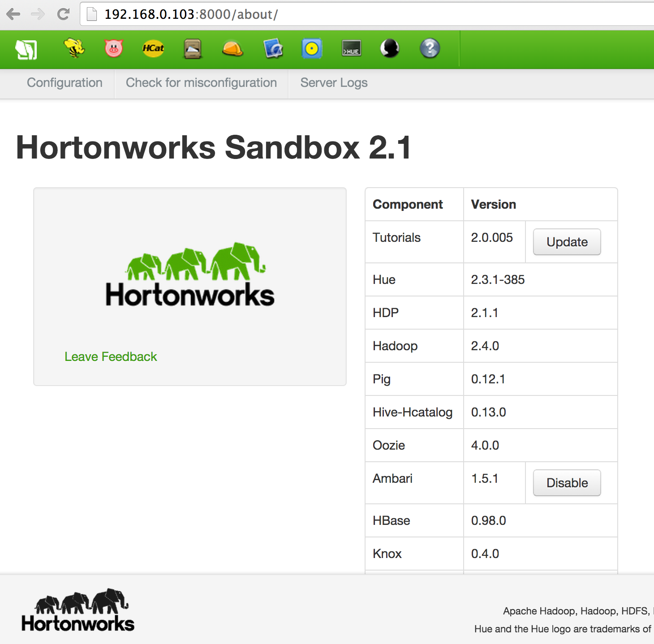654x644 pixels.
Task: Select Knox version 0.4.0
Action: pos(485,554)
